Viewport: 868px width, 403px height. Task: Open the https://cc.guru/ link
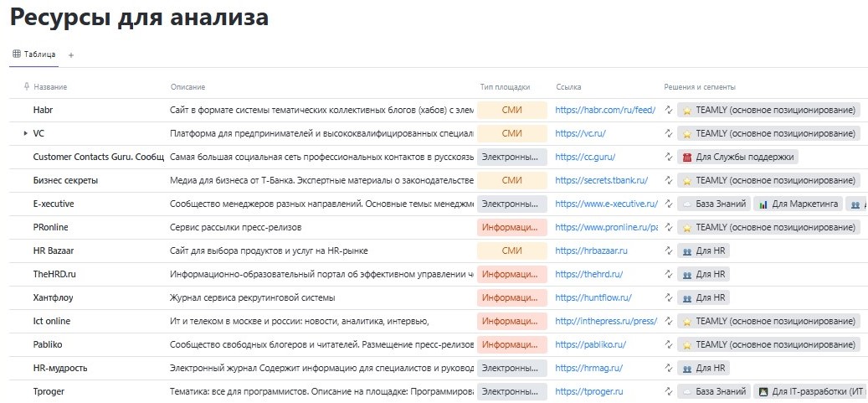click(x=585, y=157)
